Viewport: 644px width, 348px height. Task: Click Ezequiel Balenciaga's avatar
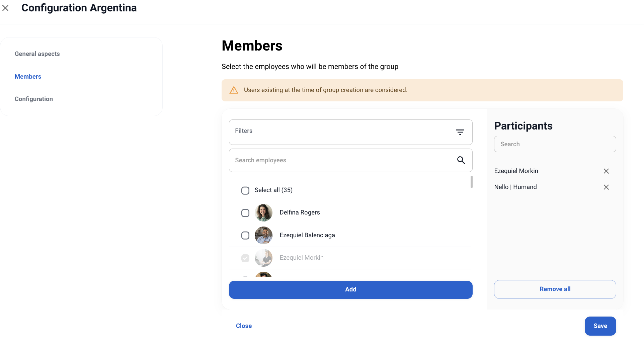point(263,235)
